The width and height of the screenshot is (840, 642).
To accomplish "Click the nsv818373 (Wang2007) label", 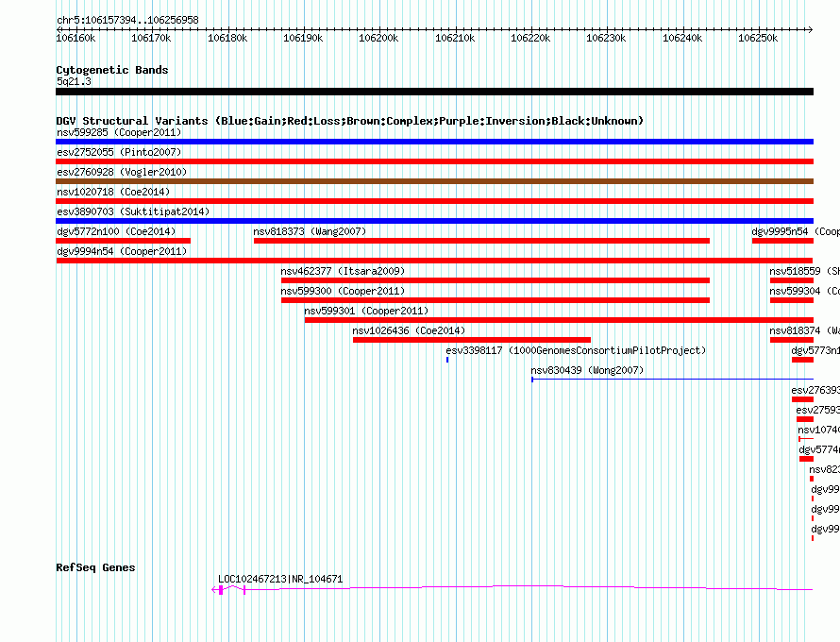I will point(310,231).
